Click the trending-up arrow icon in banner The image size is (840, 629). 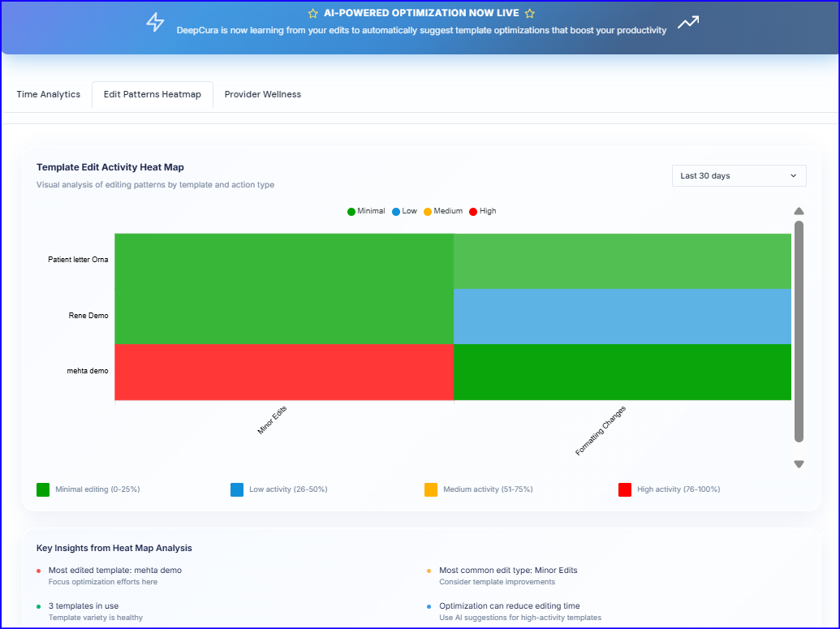688,22
